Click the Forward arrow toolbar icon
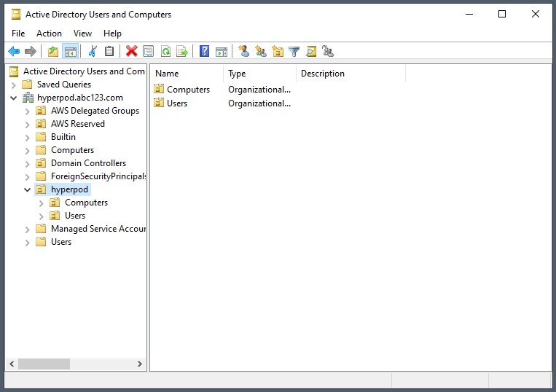 click(x=31, y=52)
